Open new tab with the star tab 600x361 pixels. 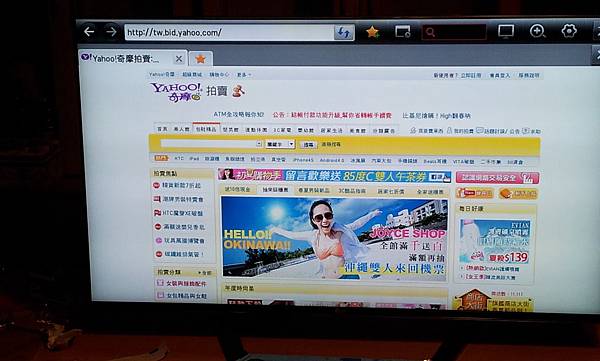coord(200,59)
